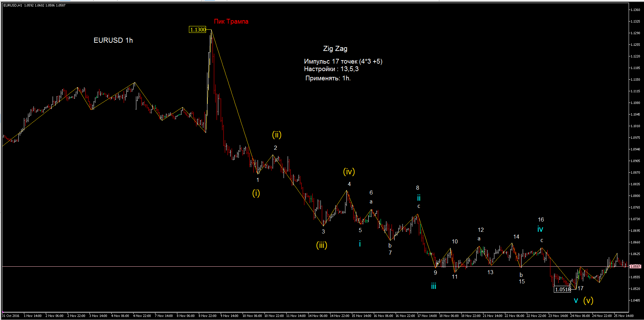Click point number 11 label
Viewport: 644px width, 320px height.
point(455,277)
